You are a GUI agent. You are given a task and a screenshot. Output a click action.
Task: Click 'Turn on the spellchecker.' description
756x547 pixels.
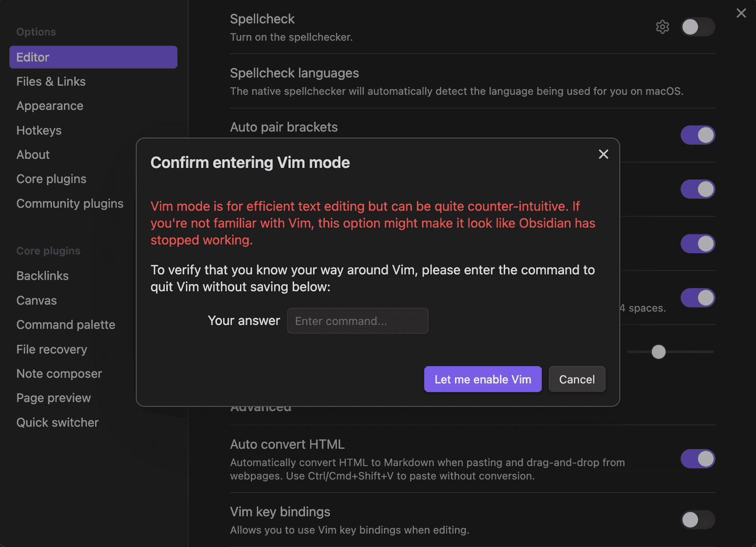coord(291,37)
